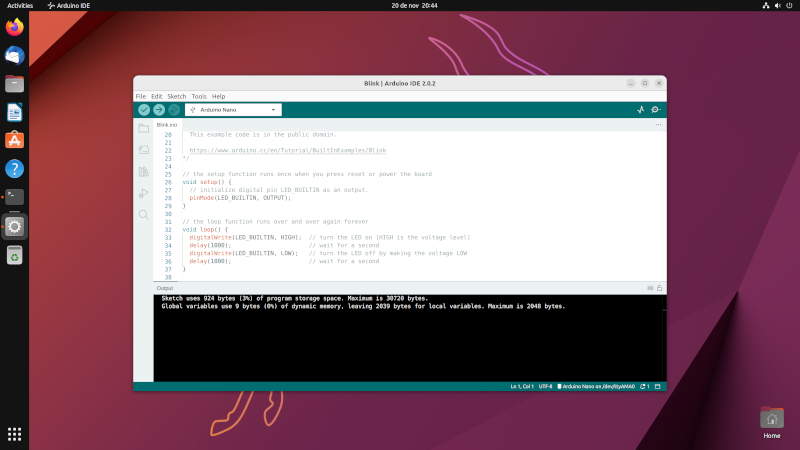Open the Serial Monitor
The image size is (800, 450).
(656, 110)
